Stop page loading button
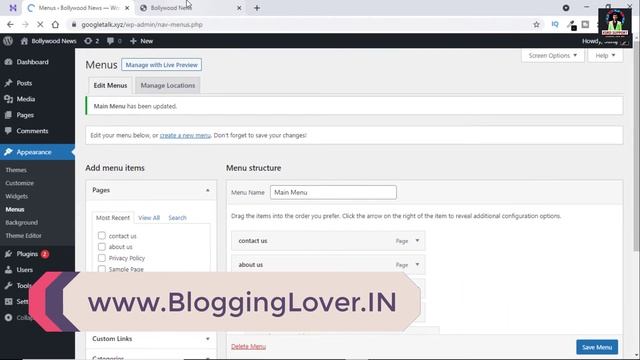 tap(40, 24)
